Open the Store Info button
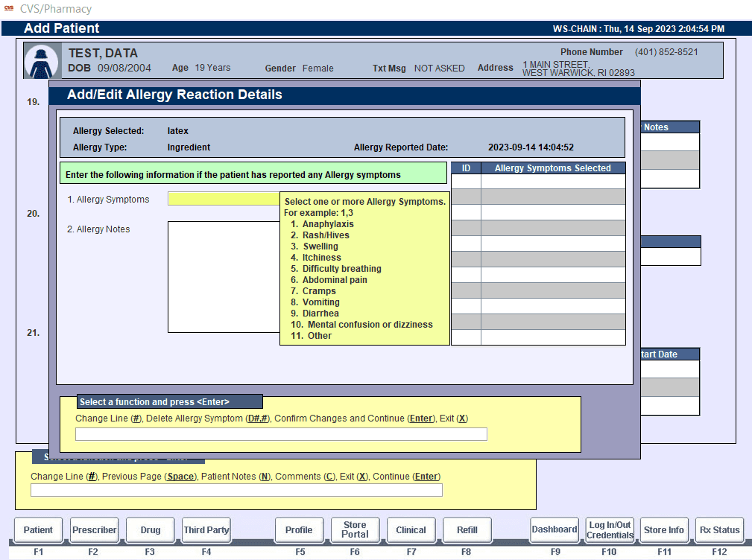The image size is (752, 560). (x=664, y=529)
